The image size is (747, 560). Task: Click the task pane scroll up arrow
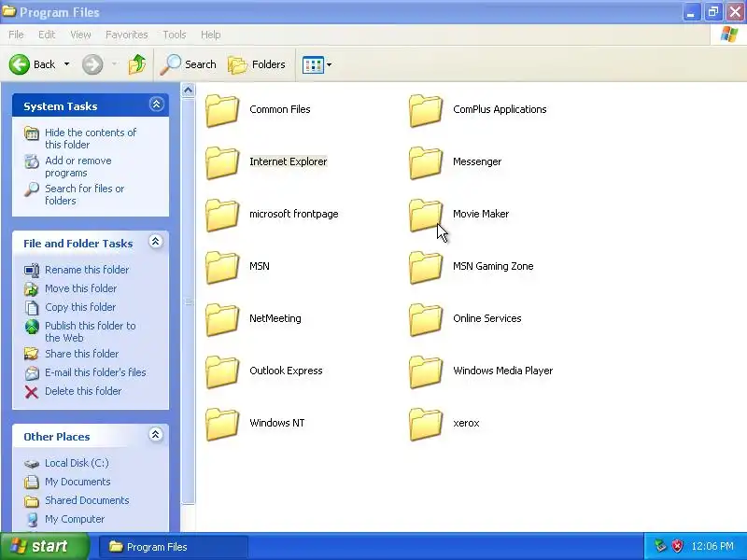[x=189, y=90]
